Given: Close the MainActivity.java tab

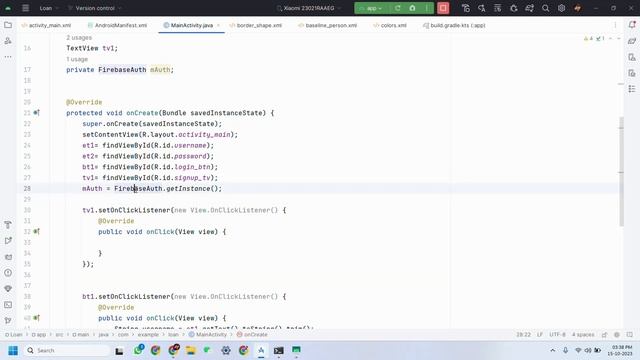Looking at the screenshot, I should click(x=218, y=25).
